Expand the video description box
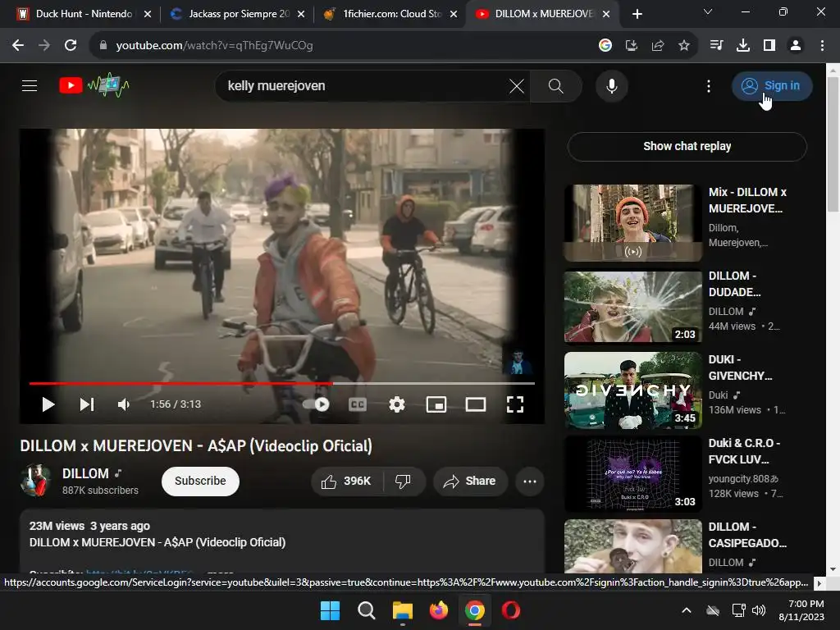 click(282, 541)
